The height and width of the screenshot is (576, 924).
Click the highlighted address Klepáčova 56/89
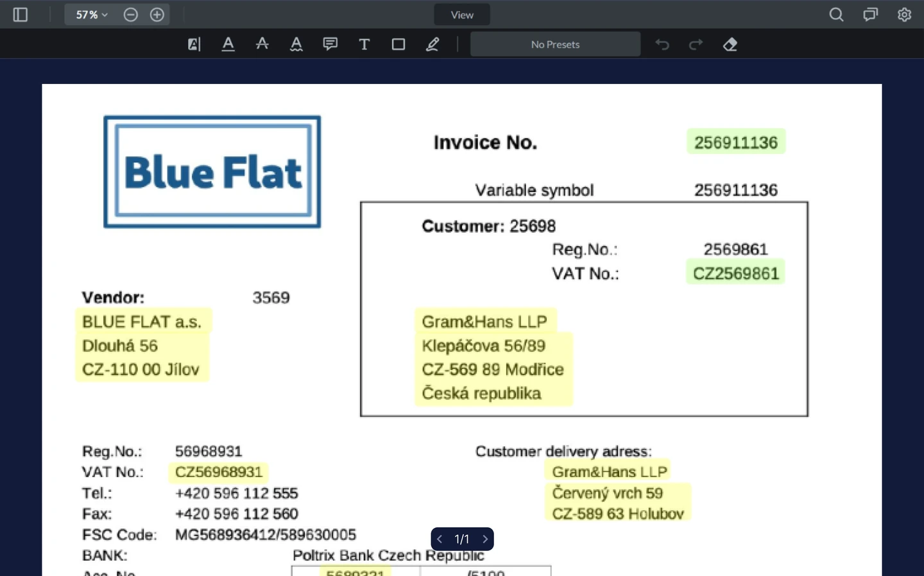click(484, 346)
